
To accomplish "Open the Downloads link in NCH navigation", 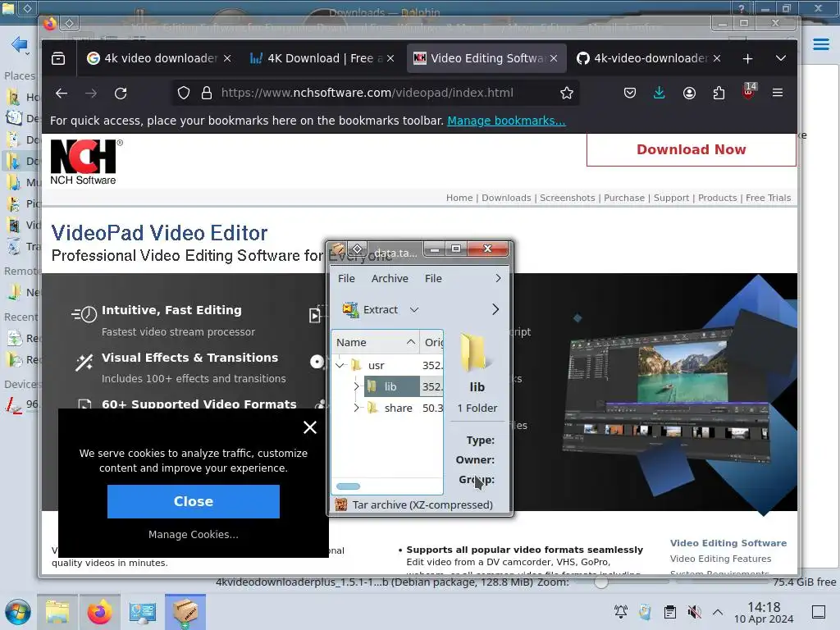I will point(506,198).
